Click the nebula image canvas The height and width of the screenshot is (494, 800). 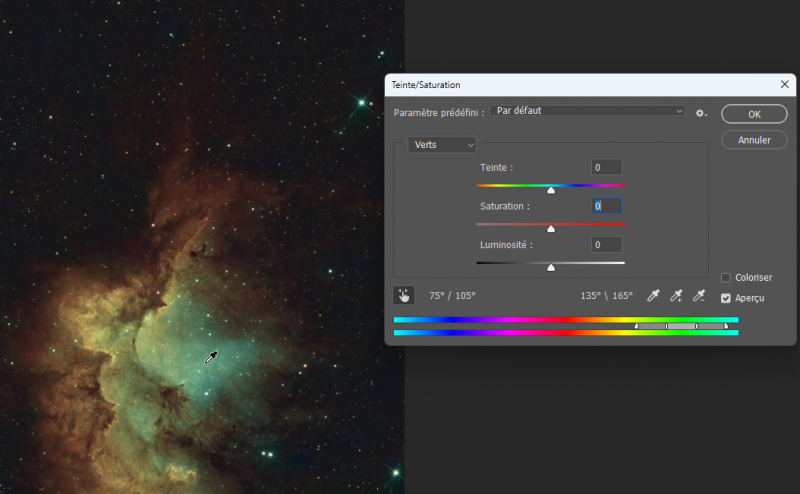202,247
